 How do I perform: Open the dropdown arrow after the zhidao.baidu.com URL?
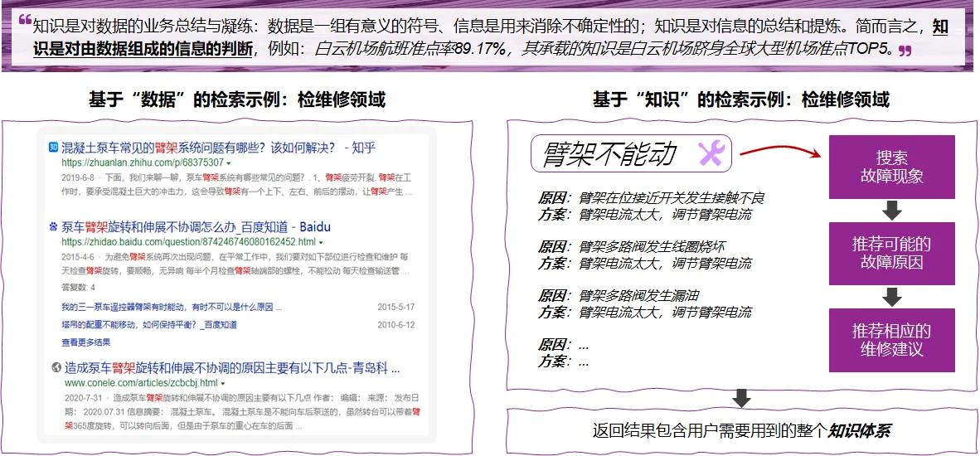[x=321, y=242]
